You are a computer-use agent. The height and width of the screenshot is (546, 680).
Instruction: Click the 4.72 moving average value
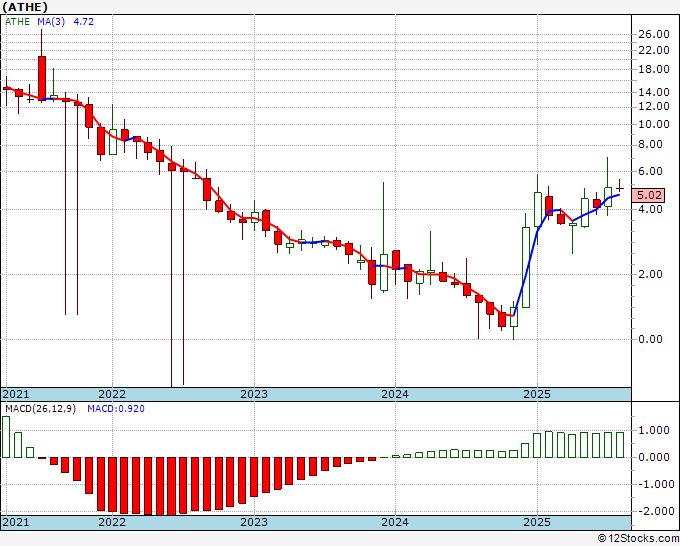(x=83, y=22)
